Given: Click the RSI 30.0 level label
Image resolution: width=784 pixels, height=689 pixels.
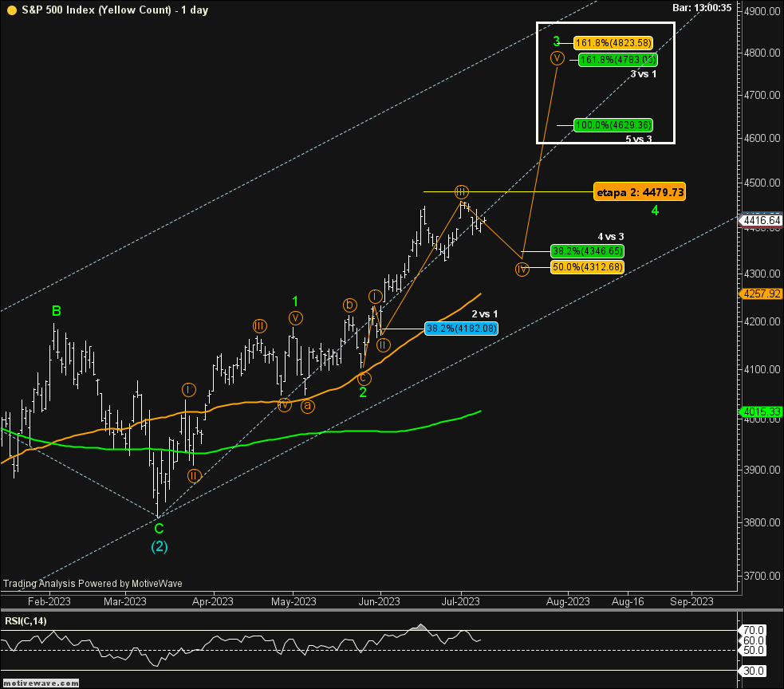Looking at the screenshot, I should tap(753, 671).
